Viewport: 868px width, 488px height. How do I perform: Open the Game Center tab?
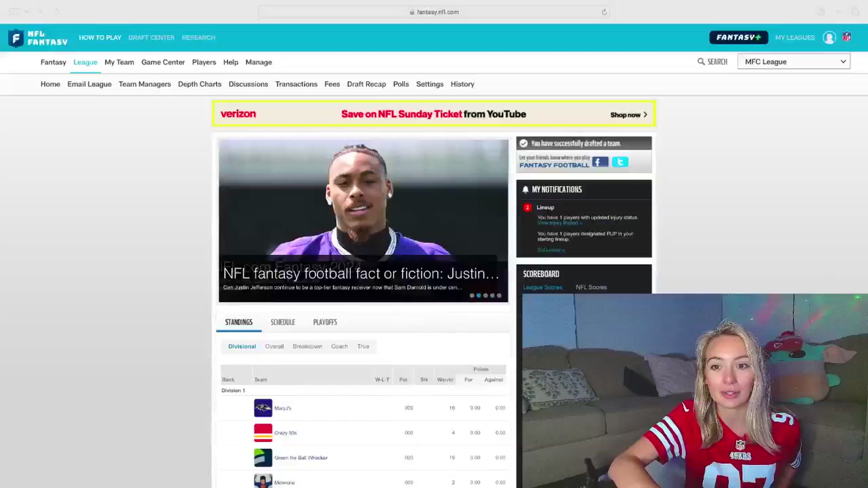pyautogui.click(x=163, y=62)
